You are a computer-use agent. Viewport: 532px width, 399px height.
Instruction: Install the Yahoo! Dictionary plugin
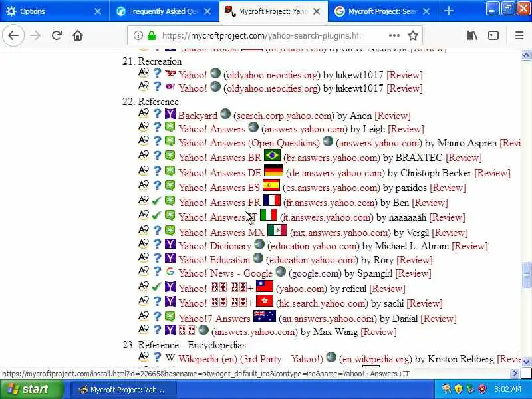pos(215,246)
